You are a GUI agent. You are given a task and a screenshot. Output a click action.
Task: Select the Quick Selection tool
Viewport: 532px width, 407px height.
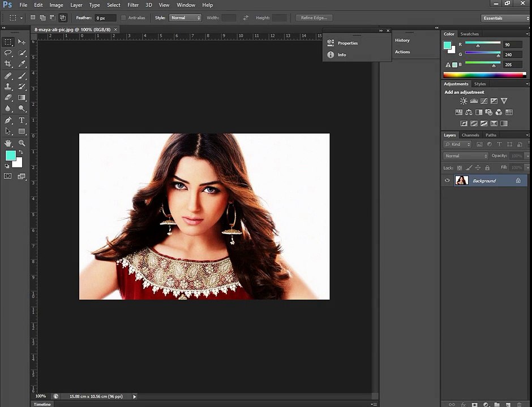pos(22,53)
